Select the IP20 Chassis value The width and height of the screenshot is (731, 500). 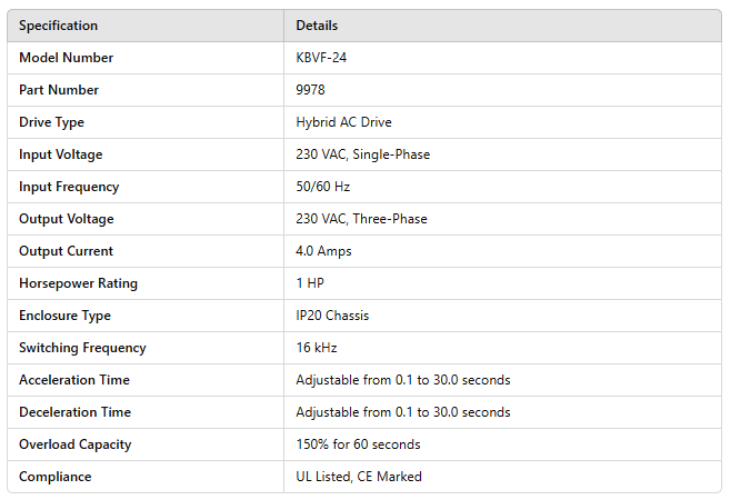pyautogui.click(x=332, y=316)
